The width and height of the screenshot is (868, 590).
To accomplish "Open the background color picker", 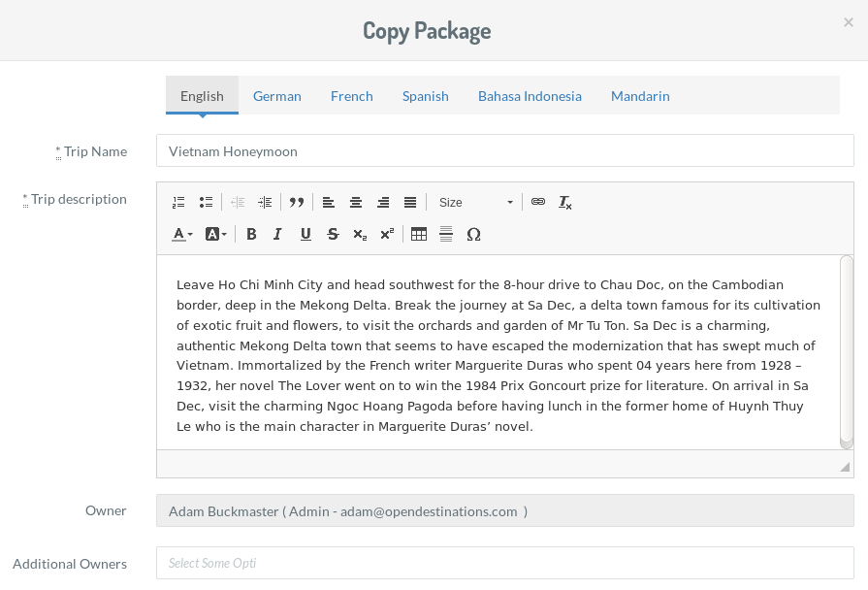I will [x=216, y=234].
